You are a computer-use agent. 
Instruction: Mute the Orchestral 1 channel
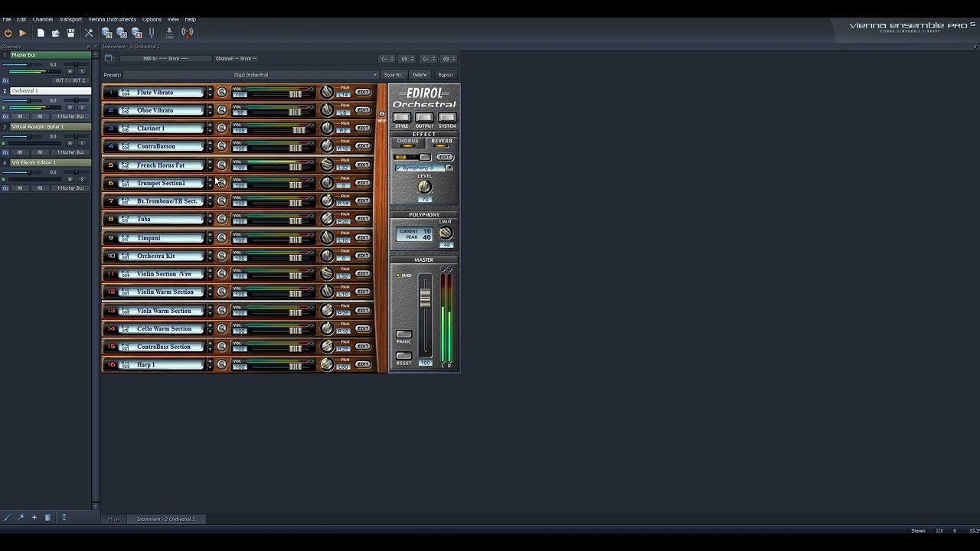coord(70,108)
